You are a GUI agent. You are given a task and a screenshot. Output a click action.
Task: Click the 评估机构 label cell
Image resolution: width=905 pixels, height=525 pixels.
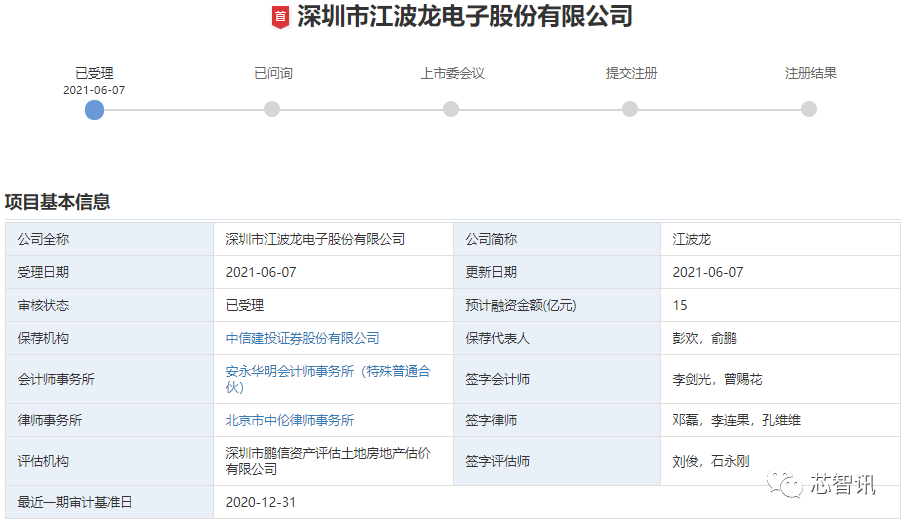pos(110,461)
